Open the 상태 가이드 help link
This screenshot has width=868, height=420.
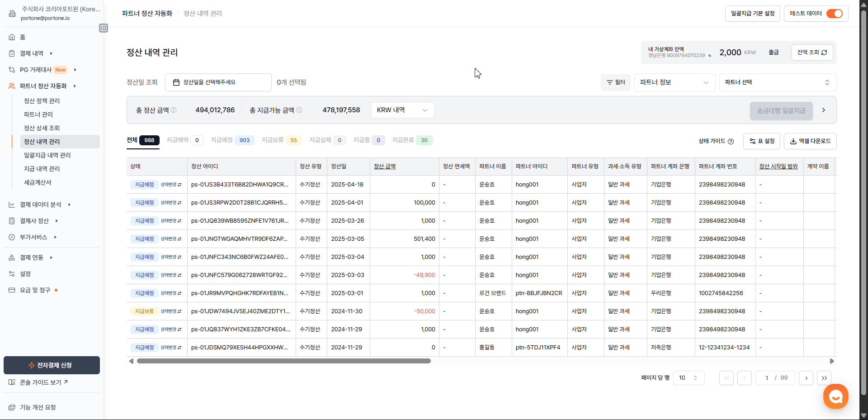[716, 141]
